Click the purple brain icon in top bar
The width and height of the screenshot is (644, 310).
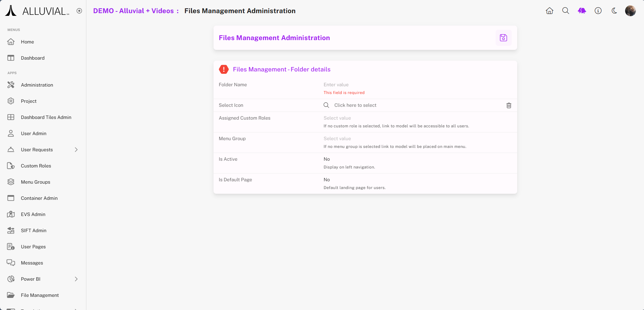(582, 11)
